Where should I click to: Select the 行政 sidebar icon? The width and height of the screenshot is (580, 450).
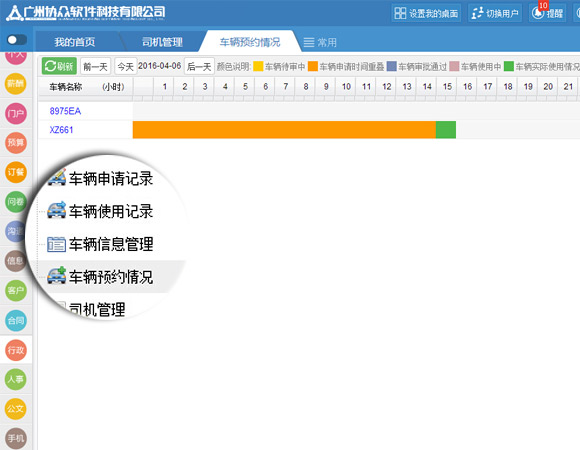[16, 350]
